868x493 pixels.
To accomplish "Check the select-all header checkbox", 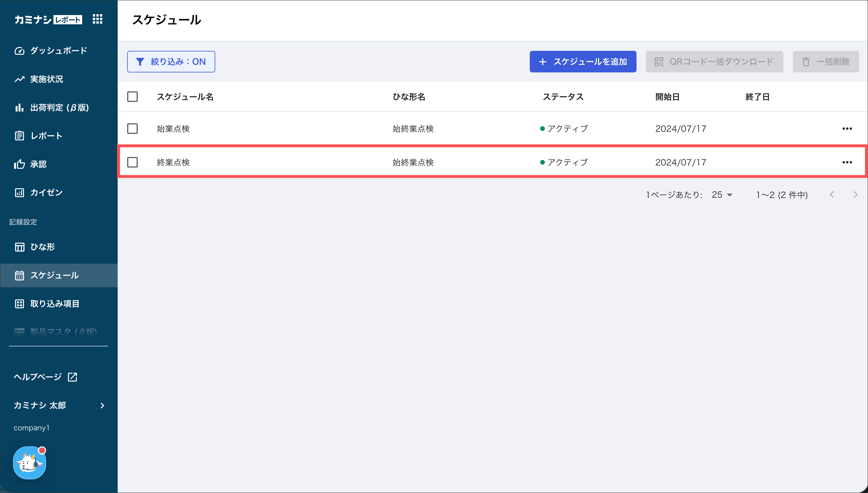I will click(132, 97).
